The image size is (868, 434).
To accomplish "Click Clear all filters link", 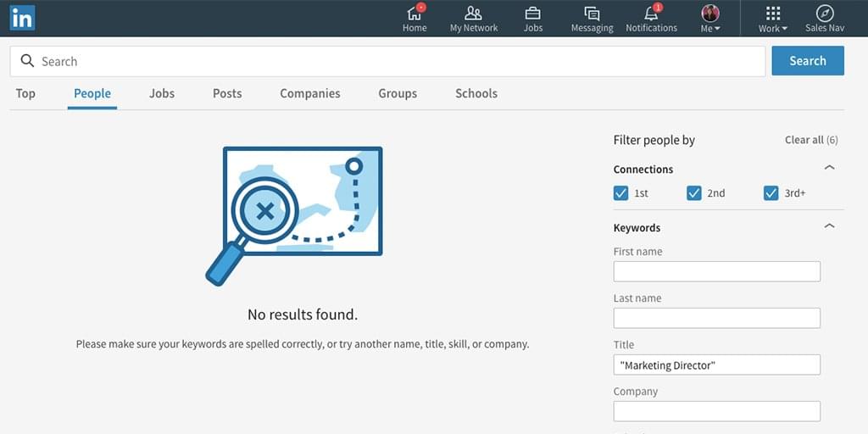I will click(811, 140).
